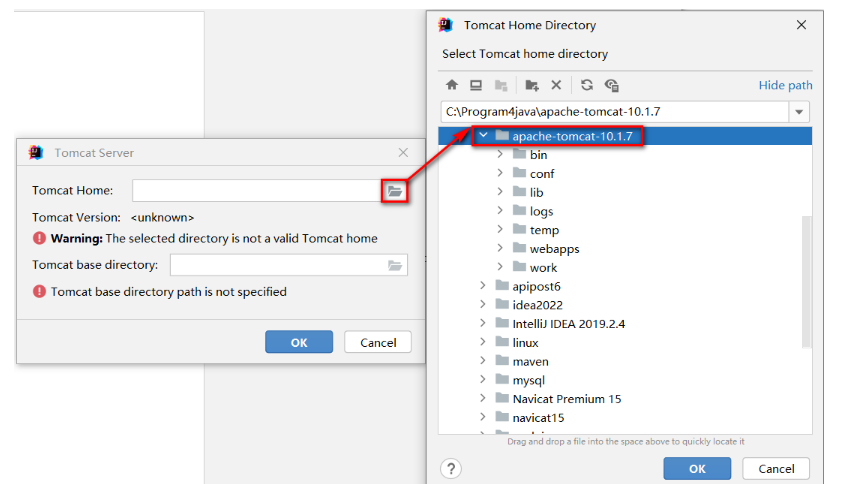Expand the conf folder

(500, 173)
